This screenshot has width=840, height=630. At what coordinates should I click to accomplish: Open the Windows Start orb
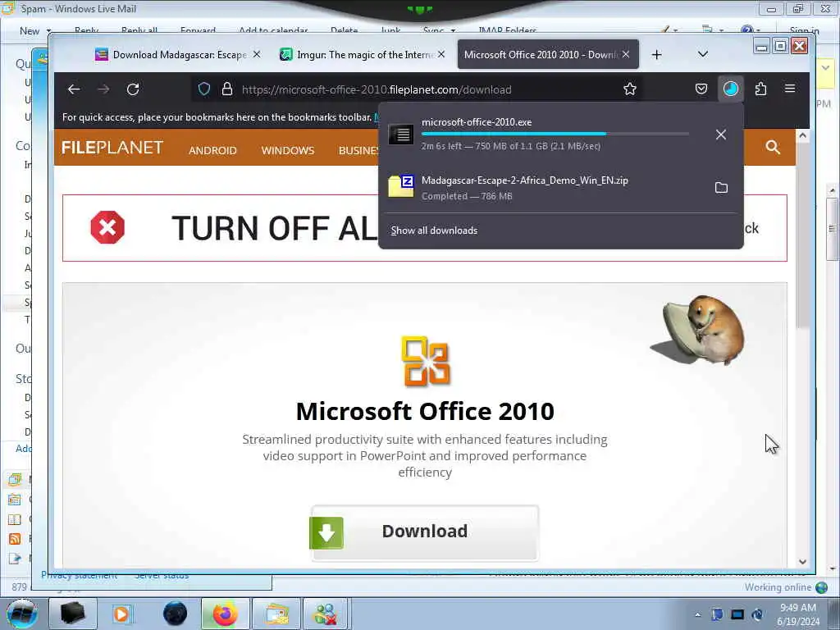pos(22,614)
